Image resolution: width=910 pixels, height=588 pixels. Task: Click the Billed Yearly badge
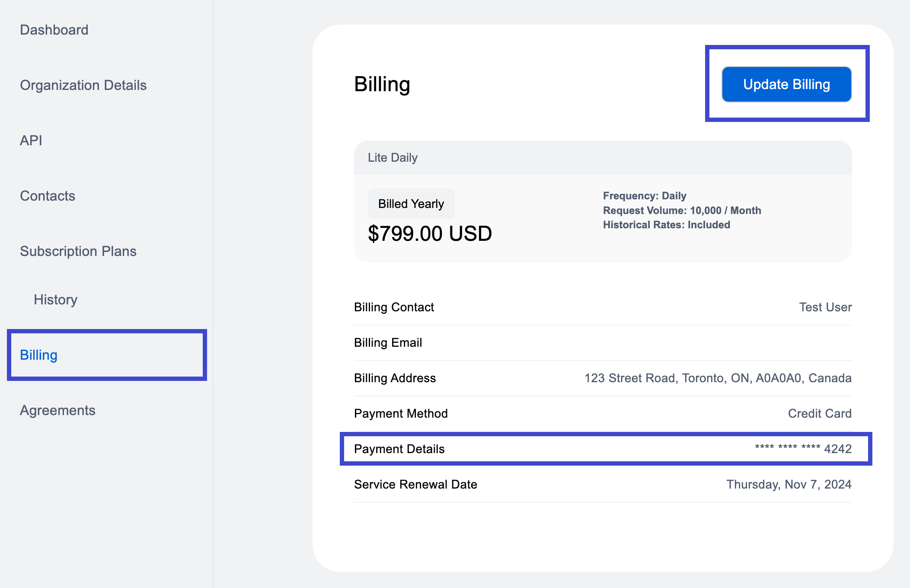pyautogui.click(x=411, y=203)
